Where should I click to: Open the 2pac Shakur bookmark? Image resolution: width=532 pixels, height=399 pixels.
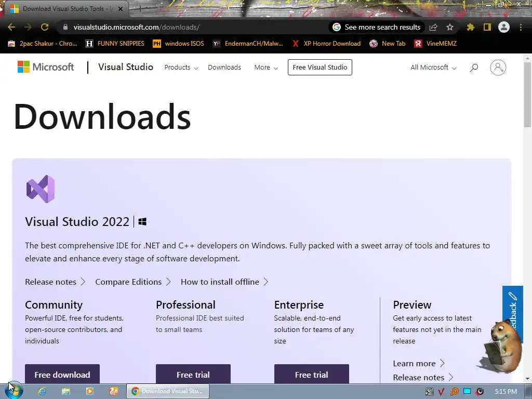(x=43, y=44)
